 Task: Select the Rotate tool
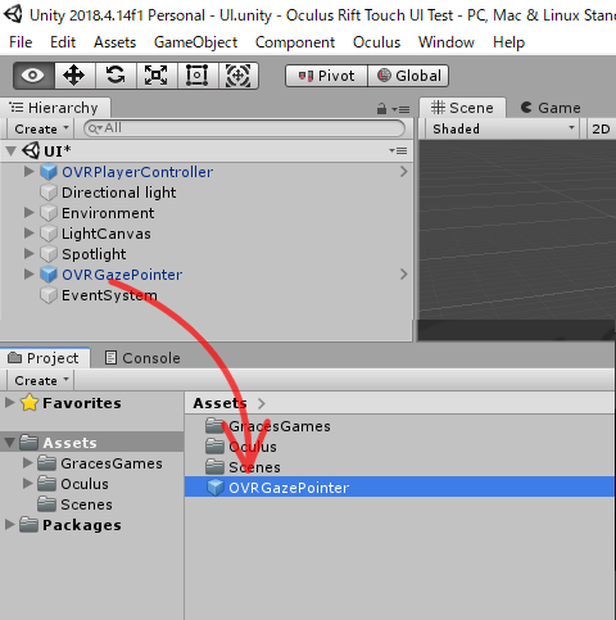click(x=115, y=75)
